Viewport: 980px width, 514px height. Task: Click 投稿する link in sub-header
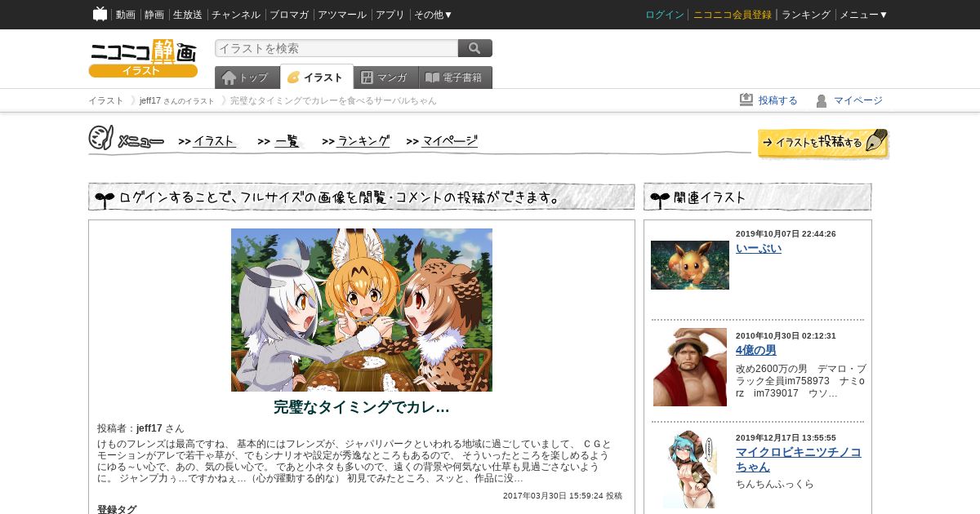click(778, 100)
